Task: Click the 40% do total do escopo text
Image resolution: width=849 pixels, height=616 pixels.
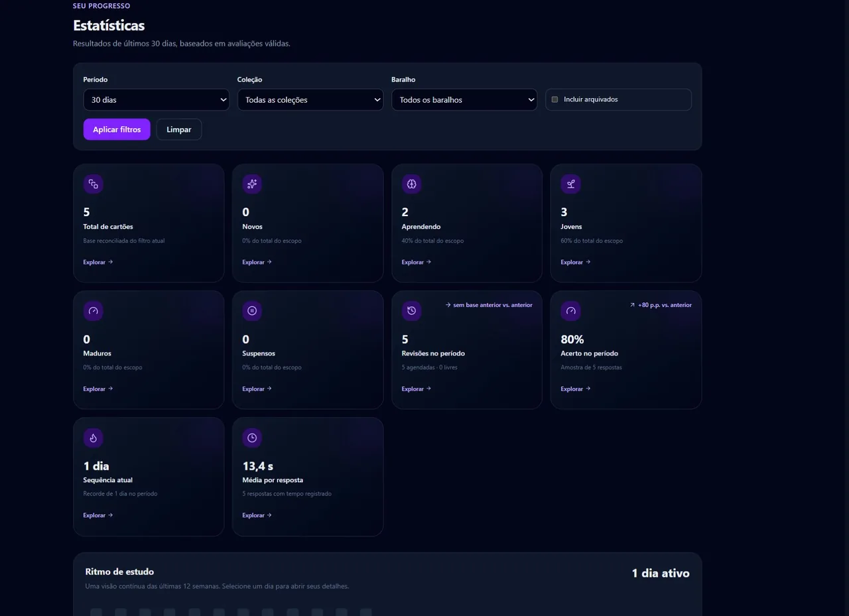Action: click(432, 241)
